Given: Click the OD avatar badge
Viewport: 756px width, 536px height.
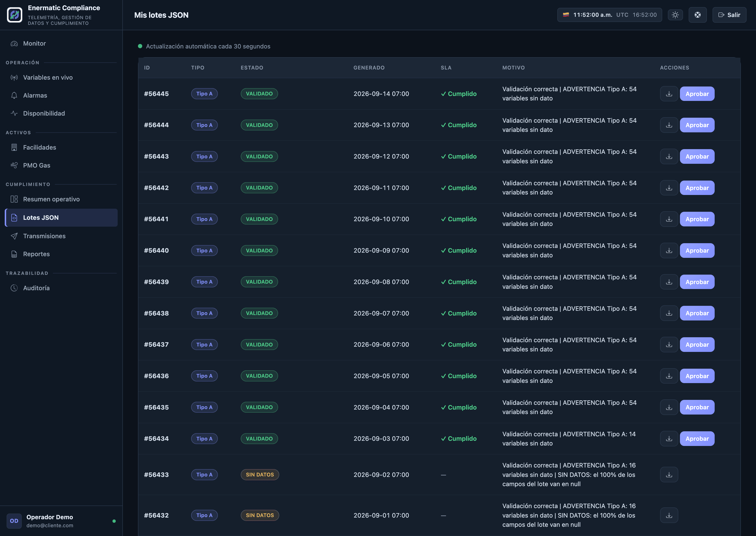Looking at the screenshot, I should pos(14,521).
